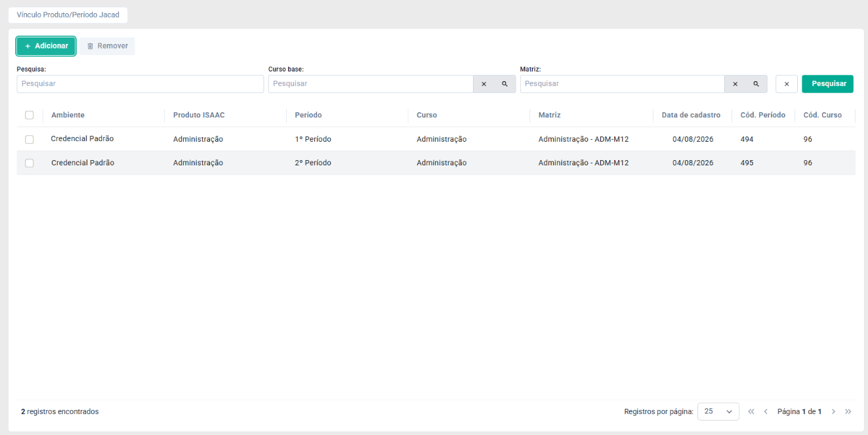Image resolution: width=868 pixels, height=435 pixels.
Task: Select the Vínculo Produto/Período Jacad tab
Action: 68,14
